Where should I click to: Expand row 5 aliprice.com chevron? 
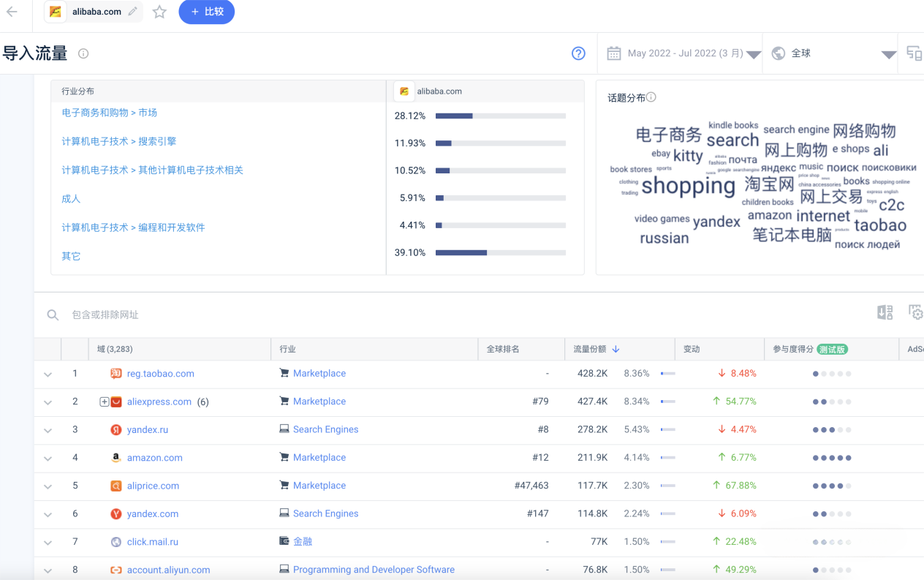(48, 486)
